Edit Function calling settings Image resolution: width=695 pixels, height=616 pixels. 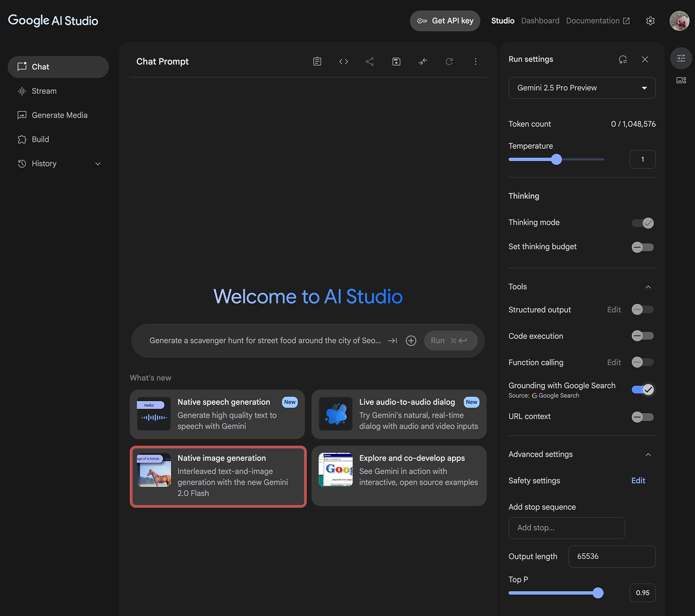click(x=614, y=363)
